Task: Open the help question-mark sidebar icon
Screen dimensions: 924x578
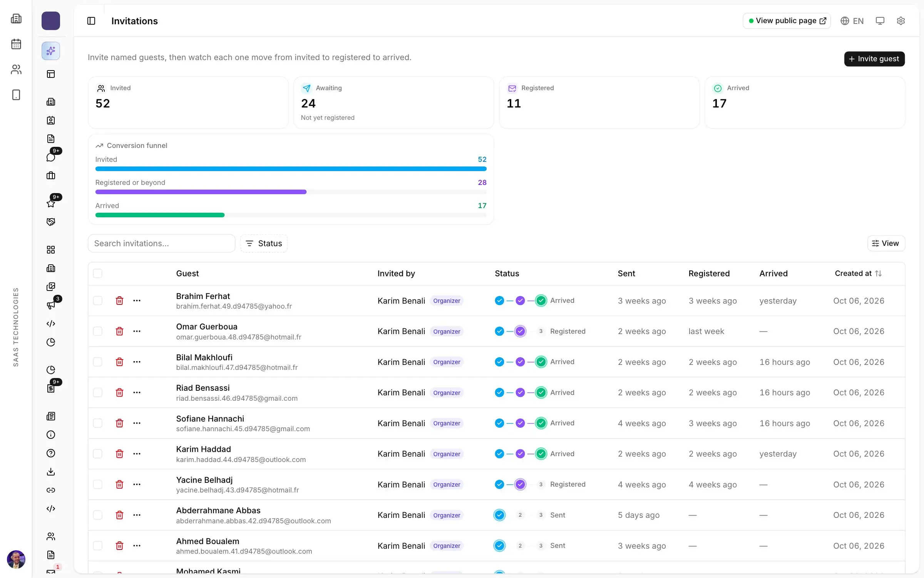Action: tap(51, 453)
